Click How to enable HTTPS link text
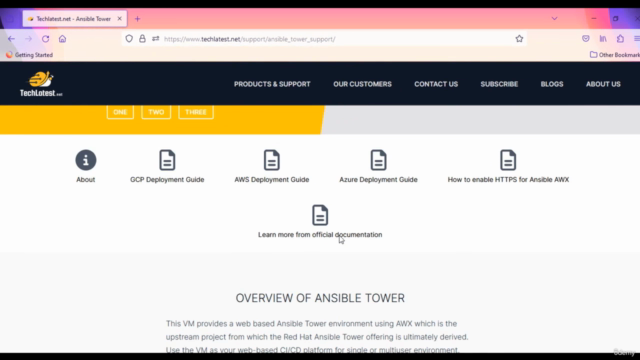The image size is (640, 360). 508,180
